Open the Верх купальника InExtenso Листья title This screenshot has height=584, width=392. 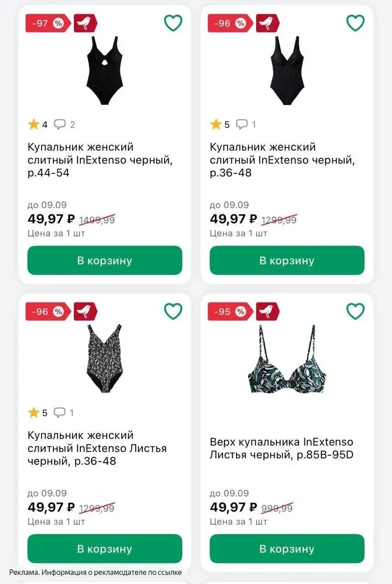tap(282, 448)
